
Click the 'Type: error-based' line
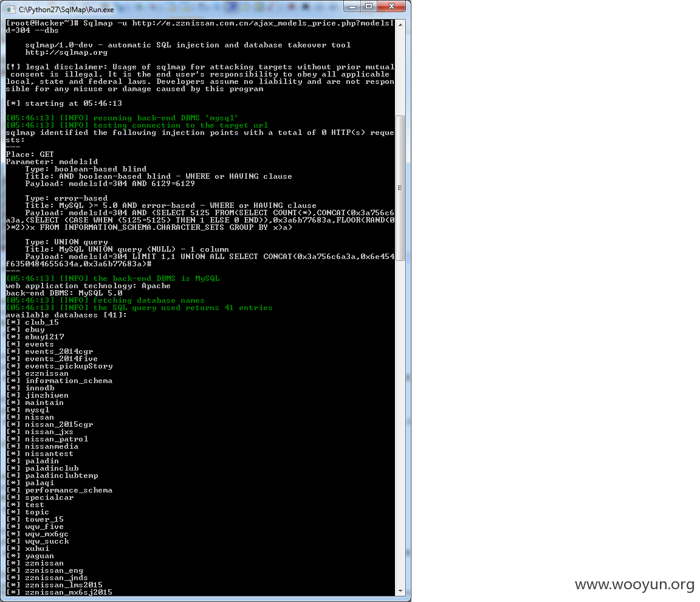click(66, 198)
